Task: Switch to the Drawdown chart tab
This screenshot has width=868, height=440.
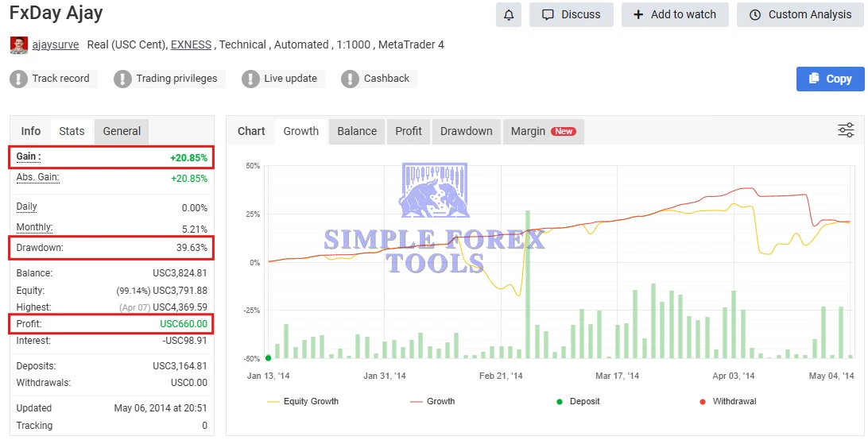Action: click(466, 131)
